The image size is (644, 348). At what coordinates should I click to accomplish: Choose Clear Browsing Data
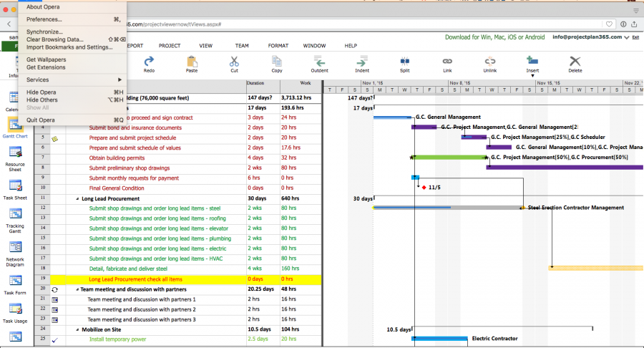click(x=72, y=39)
